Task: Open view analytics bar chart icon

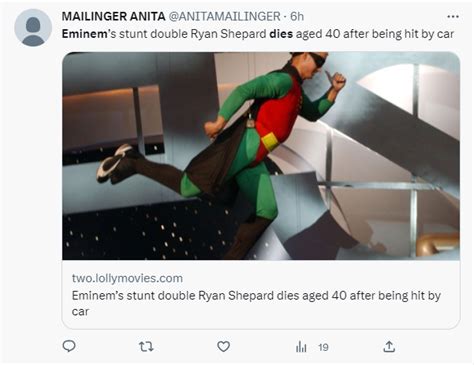Action: click(301, 347)
